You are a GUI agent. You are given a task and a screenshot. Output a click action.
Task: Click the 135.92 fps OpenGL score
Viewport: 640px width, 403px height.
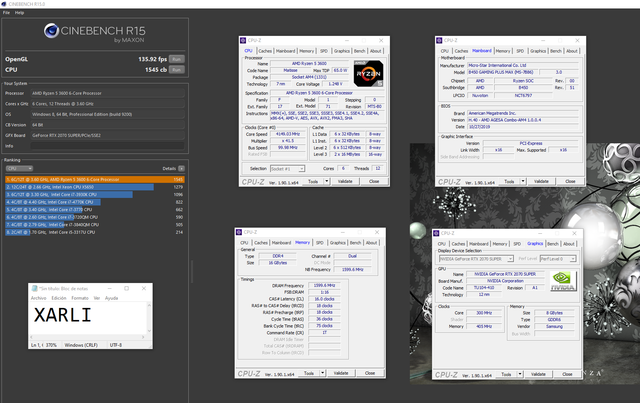[152, 59]
